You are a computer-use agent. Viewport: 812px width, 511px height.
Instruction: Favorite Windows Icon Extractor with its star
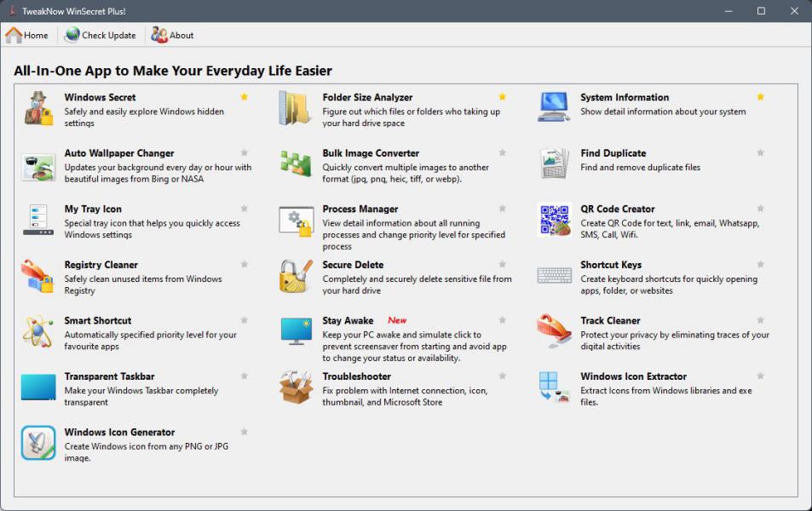point(760,376)
